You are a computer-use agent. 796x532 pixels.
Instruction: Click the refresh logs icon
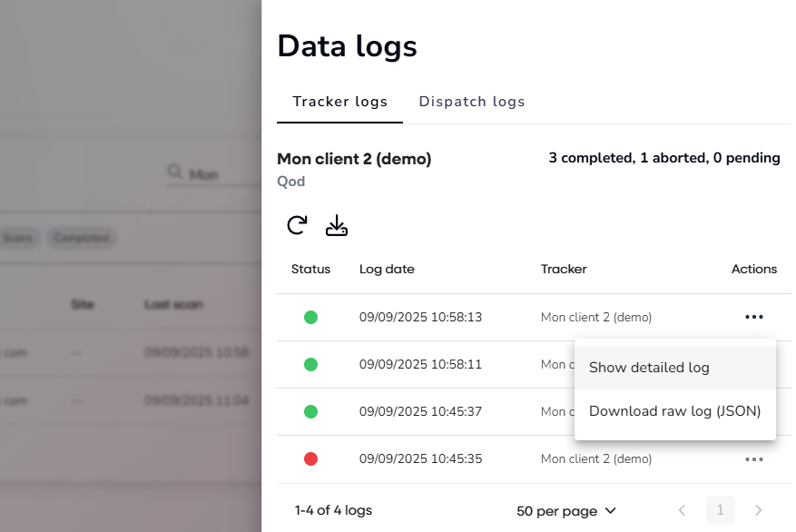point(297,225)
